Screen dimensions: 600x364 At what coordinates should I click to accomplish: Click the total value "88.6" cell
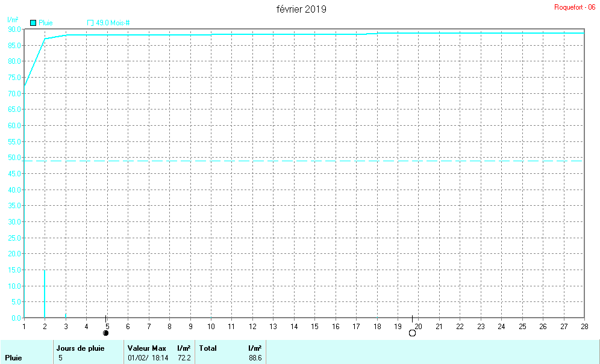click(x=255, y=358)
